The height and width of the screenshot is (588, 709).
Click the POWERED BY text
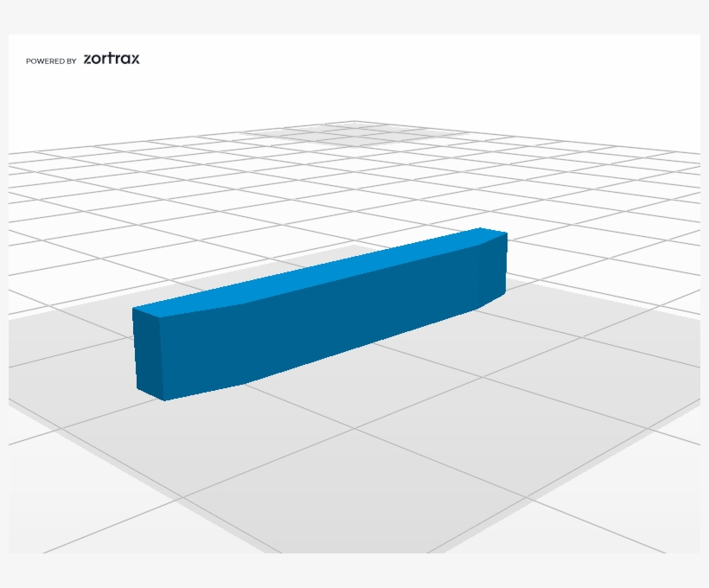(51, 61)
